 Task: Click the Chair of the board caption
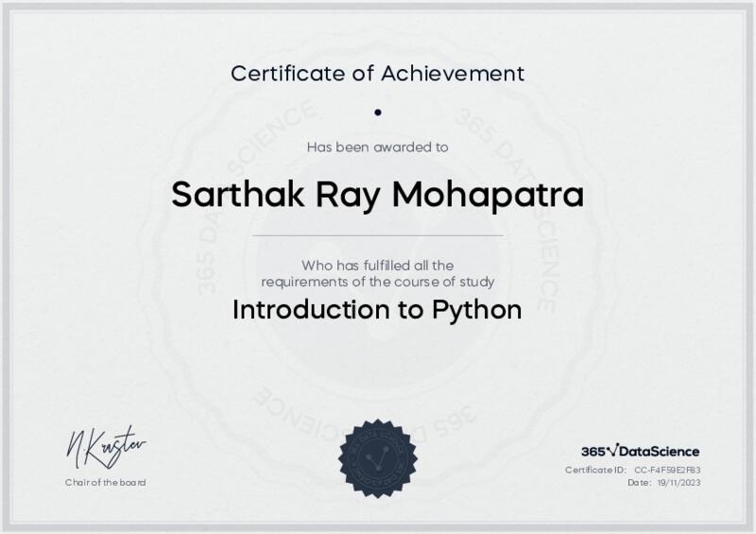point(105,482)
